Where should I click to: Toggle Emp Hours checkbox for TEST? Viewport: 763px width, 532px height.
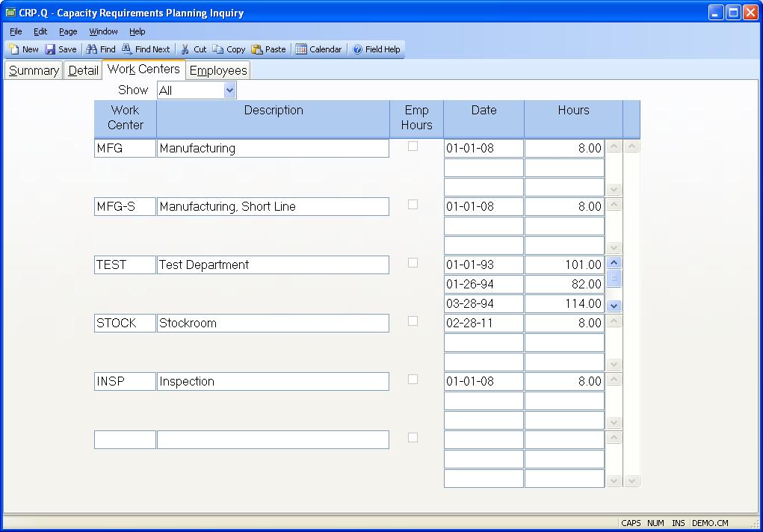pos(413,263)
